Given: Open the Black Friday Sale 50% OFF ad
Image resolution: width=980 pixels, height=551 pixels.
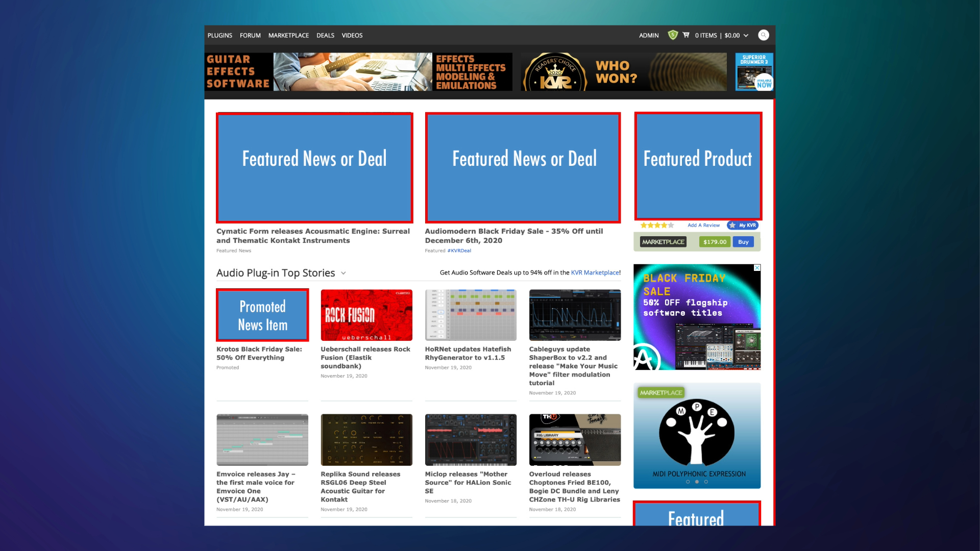Looking at the screenshot, I should (x=697, y=317).
